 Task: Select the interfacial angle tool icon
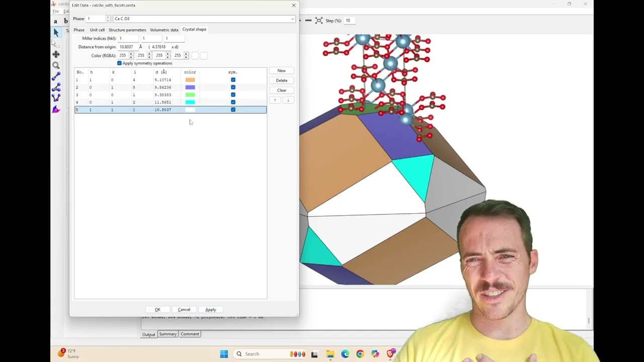56,109
